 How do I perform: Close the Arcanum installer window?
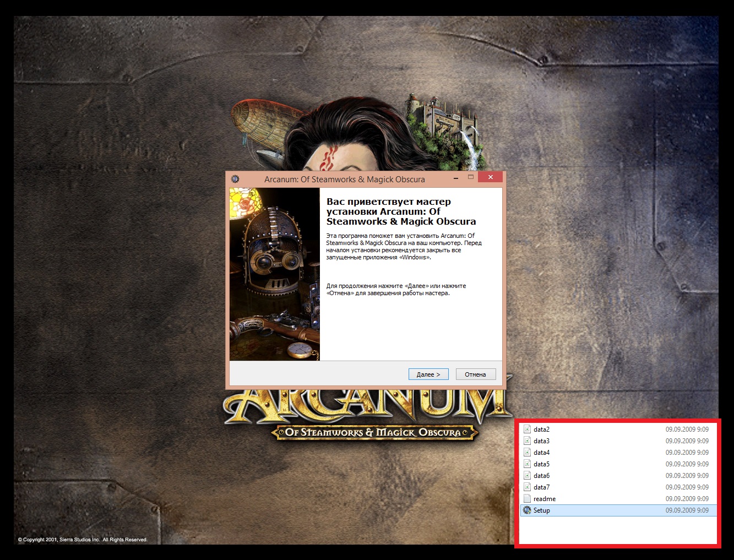[490, 177]
